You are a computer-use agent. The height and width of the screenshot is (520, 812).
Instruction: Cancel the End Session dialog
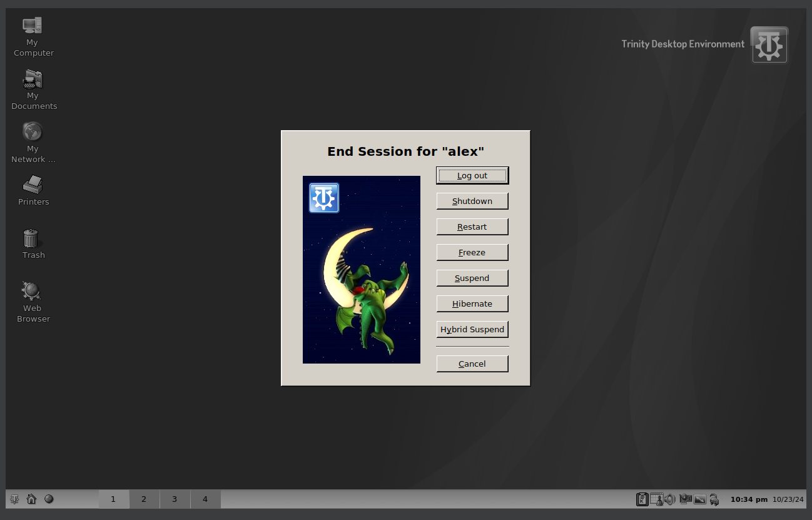(x=472, y=364)
